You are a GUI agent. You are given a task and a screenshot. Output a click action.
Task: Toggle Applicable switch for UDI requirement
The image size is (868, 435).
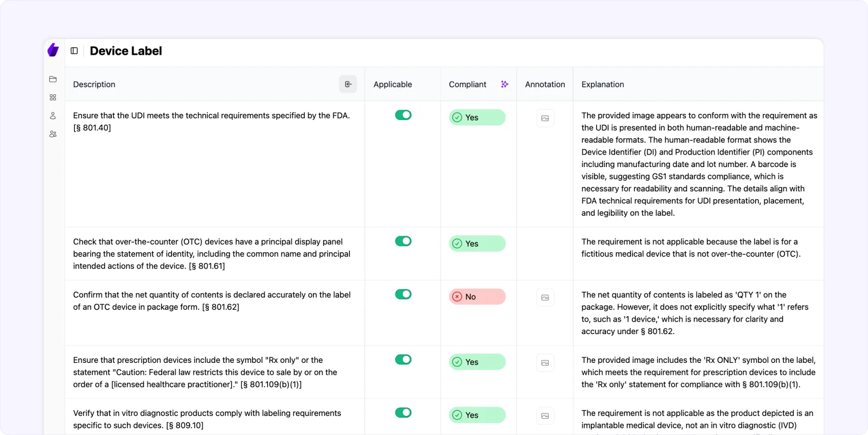click(403, 115)
